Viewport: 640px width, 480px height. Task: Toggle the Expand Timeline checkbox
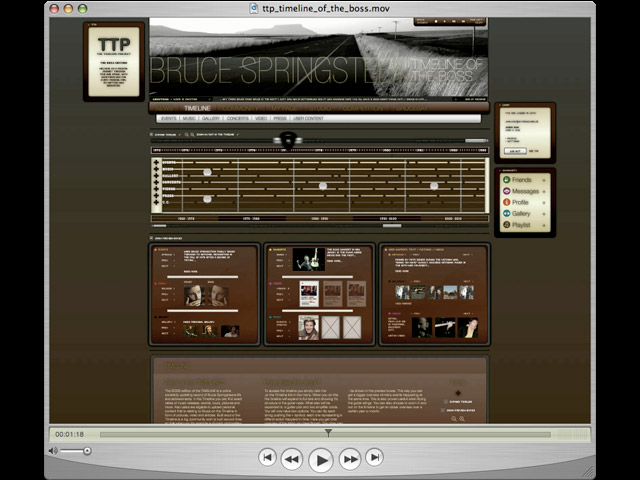(151, 134)
